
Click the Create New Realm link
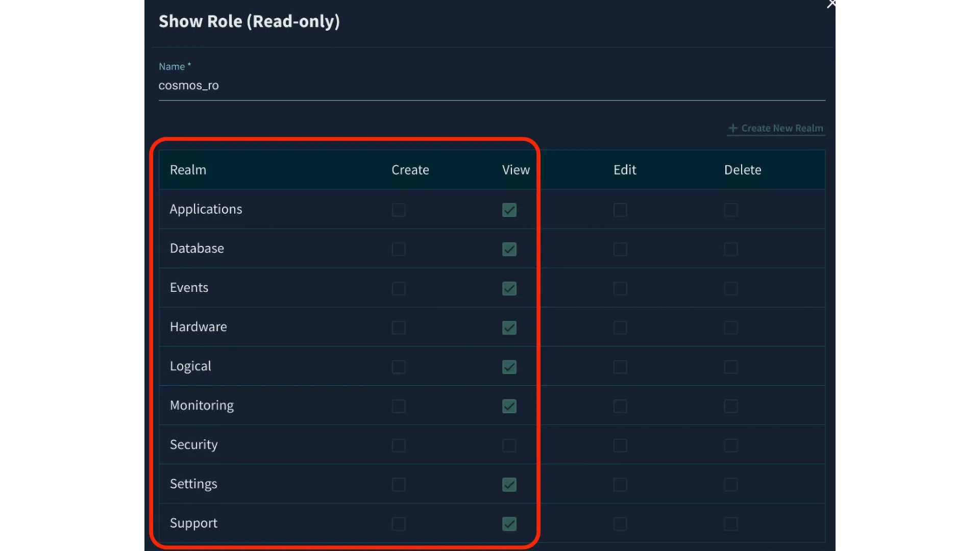tap(781, 129)
